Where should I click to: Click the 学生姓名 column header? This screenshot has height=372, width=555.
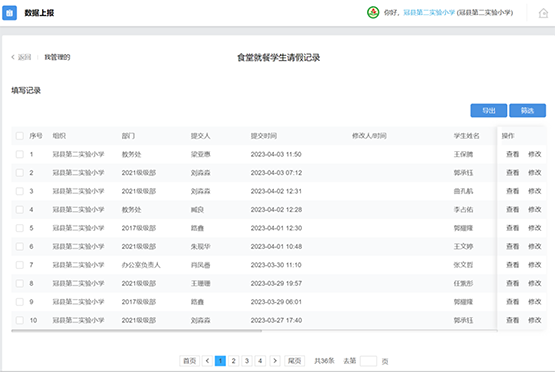tap(467, 136)
